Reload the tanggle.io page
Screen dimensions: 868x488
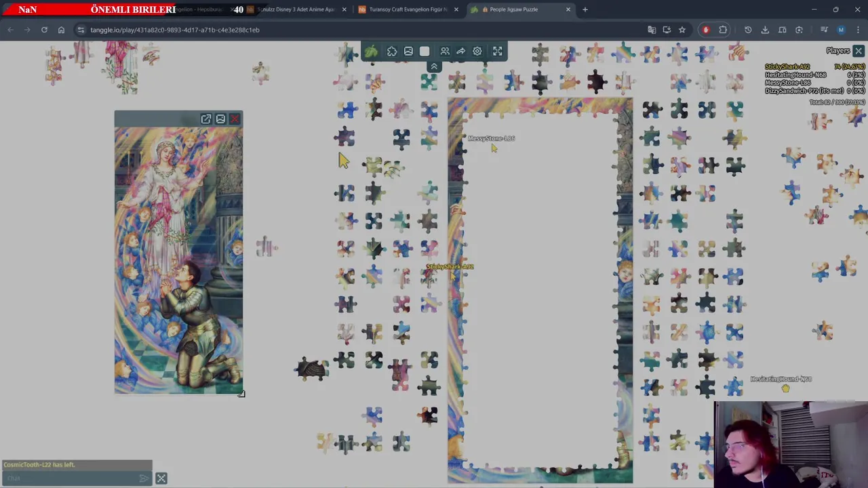point(44,30)
